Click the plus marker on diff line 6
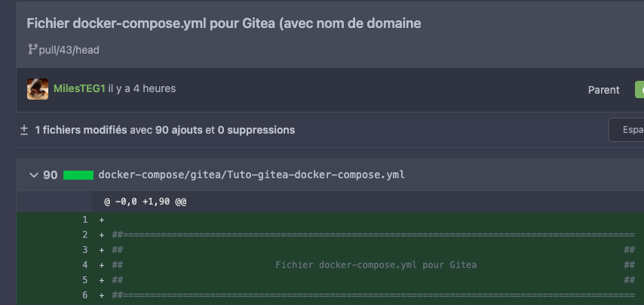Screen dimensions: 644x305 click(x=102, y=294)
